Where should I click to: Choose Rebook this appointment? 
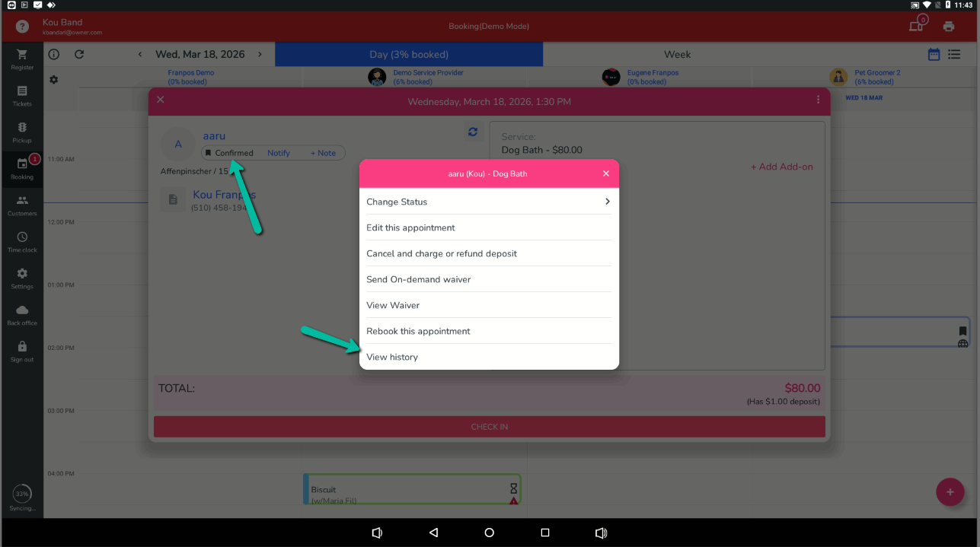pos(418,331)
